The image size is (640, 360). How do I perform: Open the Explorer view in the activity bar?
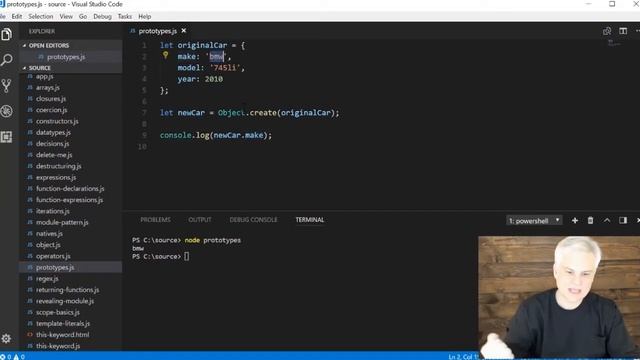(7, 34)
